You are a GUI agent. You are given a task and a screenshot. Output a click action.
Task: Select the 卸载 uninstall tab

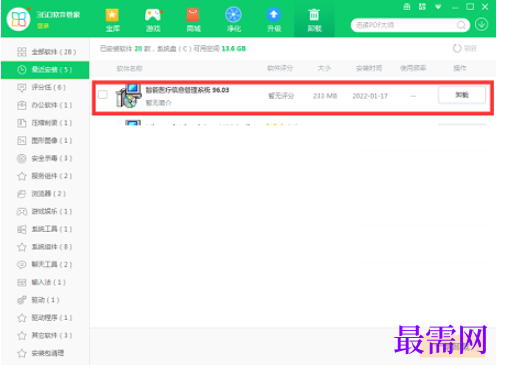pyautogui.click(x=314, y=20)
